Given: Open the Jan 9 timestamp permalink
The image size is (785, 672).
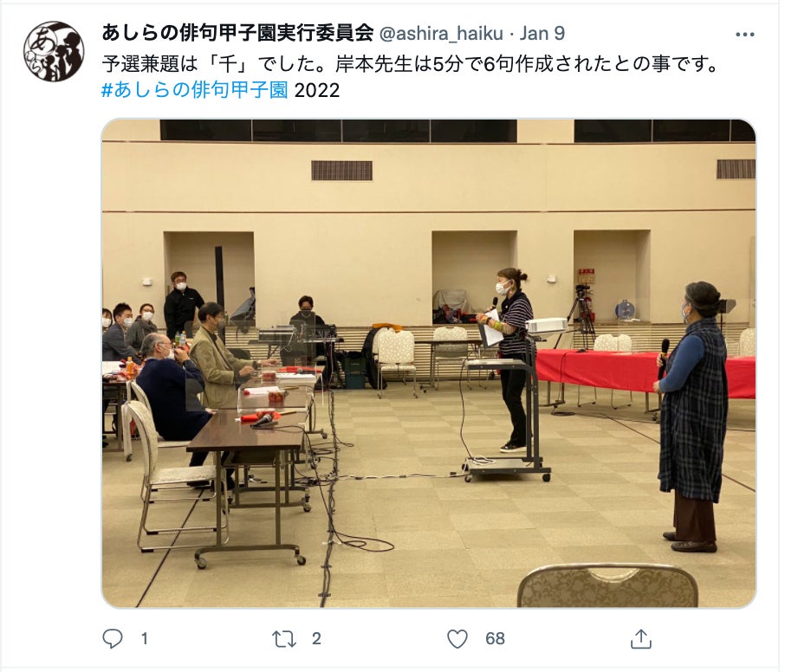Looking at the screenshot, I should (x=542, y=34).
